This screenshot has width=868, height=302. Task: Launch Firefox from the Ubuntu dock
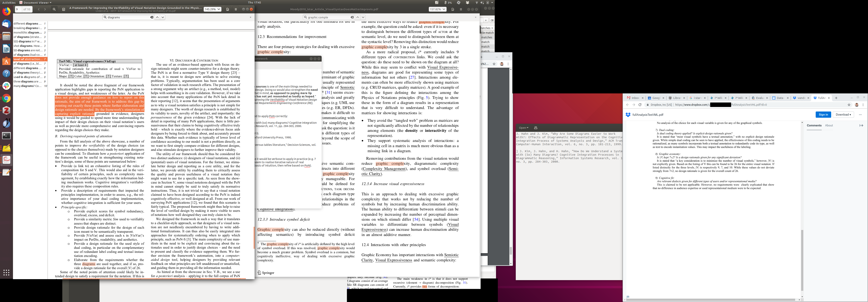6,11
